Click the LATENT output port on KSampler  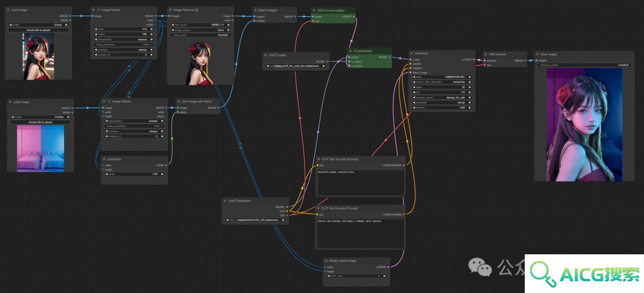tap(473, 60)
